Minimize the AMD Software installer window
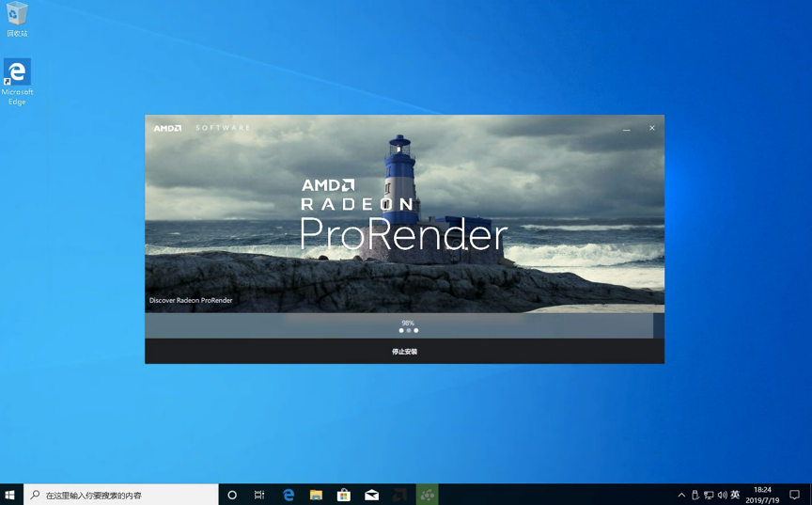The height and width of the screenshot is (505, 812). (627, 128)
